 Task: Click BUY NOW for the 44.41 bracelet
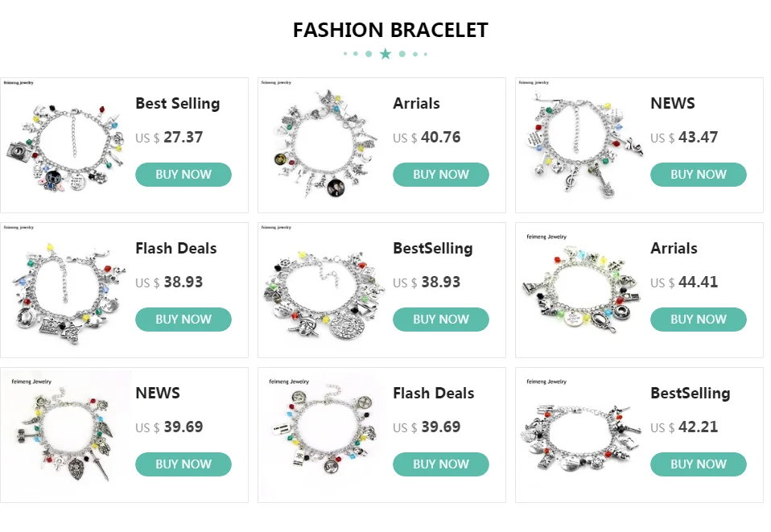(699, 320)
